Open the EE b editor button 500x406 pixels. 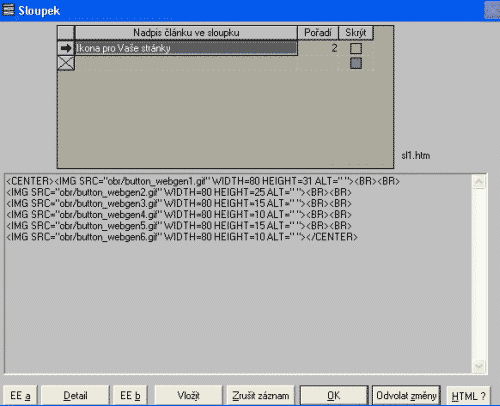[x=130, y=396]
